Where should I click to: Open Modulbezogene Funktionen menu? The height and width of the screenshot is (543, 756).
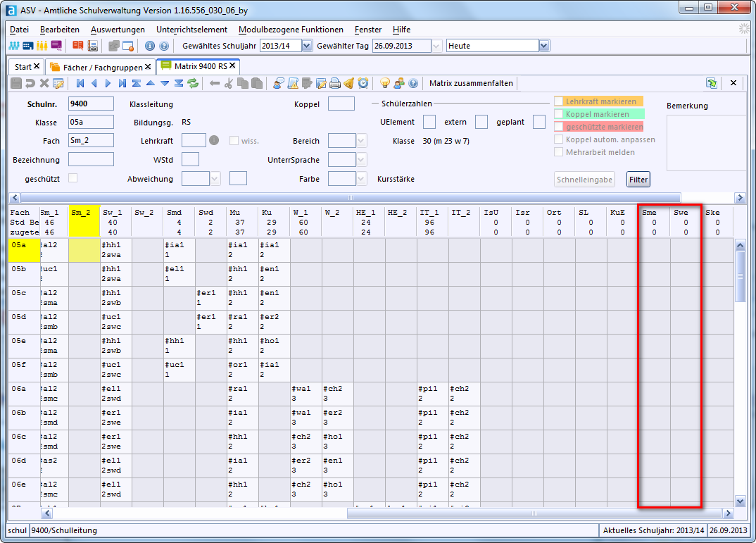tap(291, 30)
